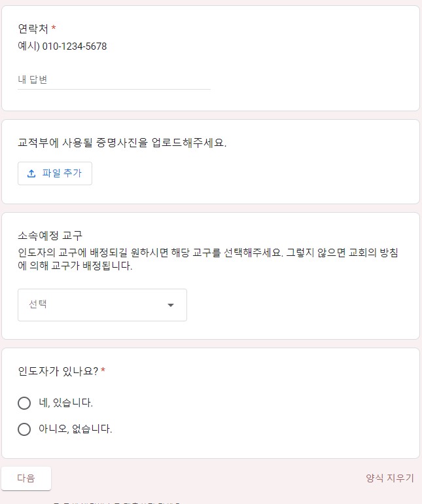Viewport: 422px width, 504px height.
Task: Focus the 연락처 '내 답변' input field
Action: tap(114, 80)
